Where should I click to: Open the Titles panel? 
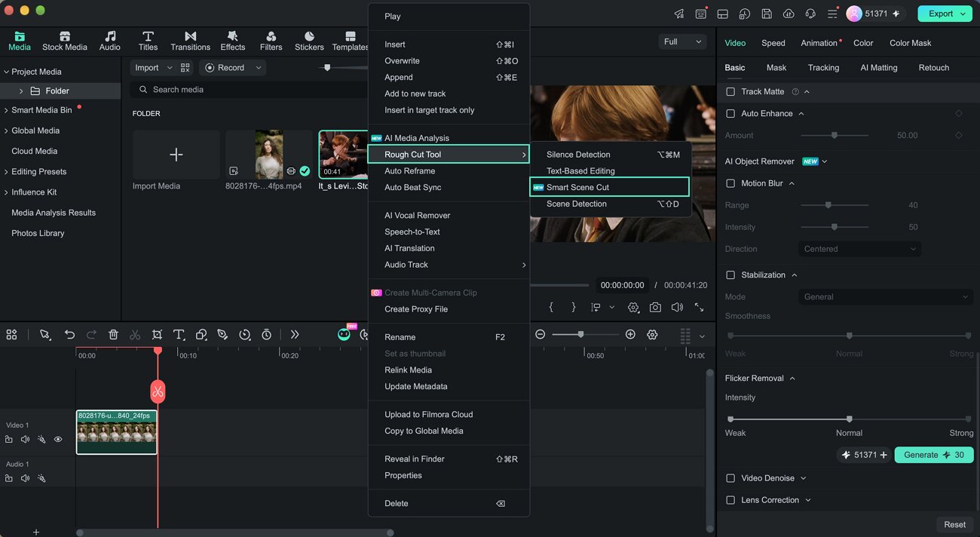tap(149, 41)
